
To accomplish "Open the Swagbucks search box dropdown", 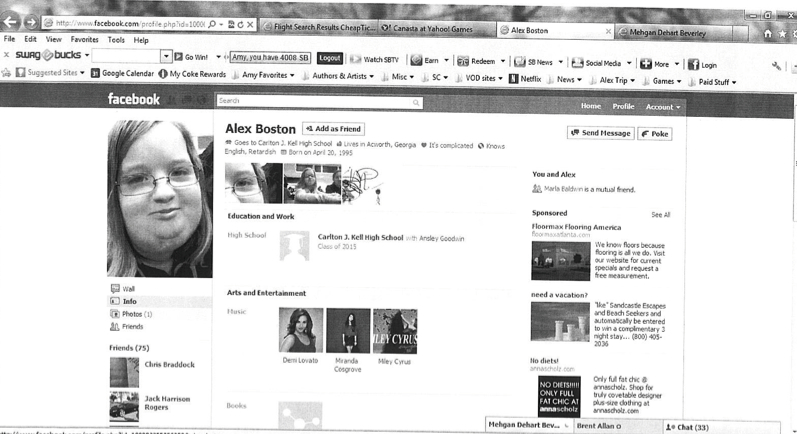I will click(166, 56).
